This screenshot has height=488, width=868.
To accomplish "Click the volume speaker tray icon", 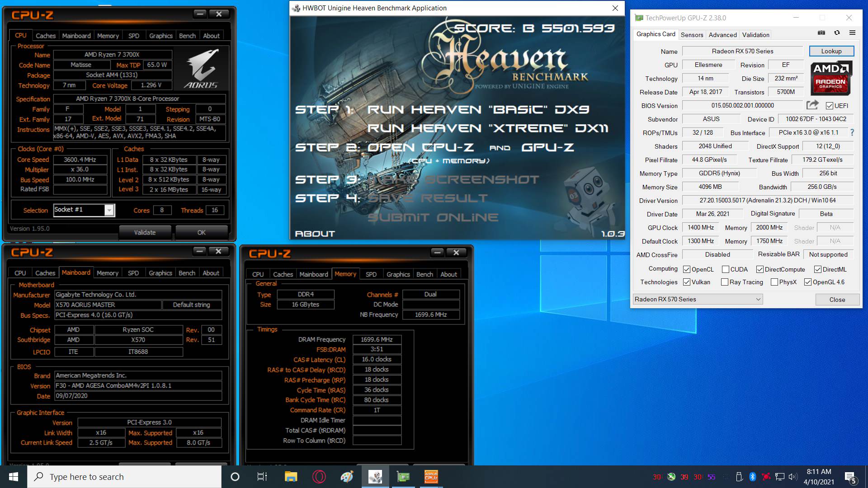I will point(793,477).
